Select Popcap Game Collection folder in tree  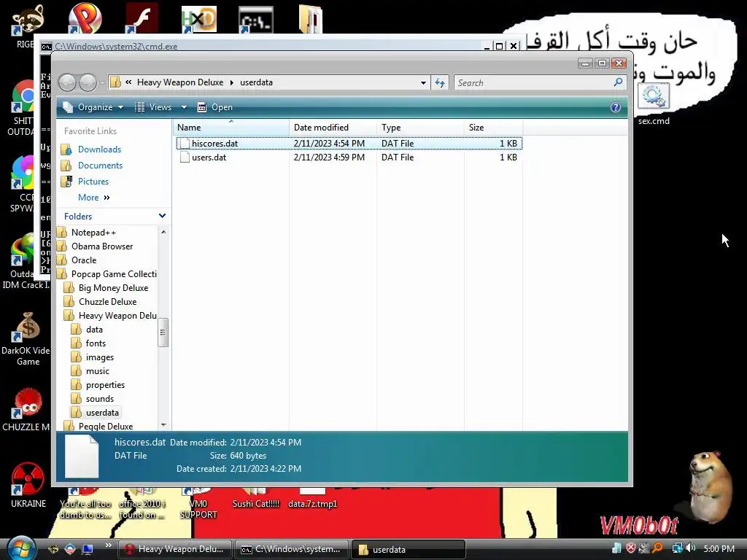click(114, 274)
